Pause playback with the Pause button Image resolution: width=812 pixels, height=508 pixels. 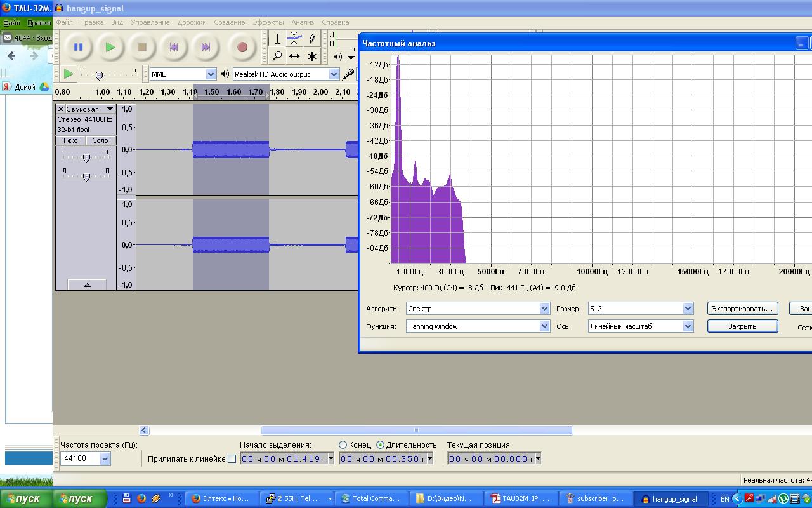click(x=79, y=47)
